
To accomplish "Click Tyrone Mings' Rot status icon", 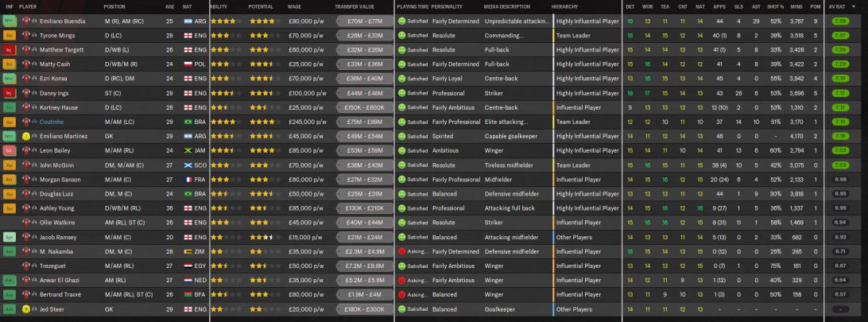I will (10, 36).
